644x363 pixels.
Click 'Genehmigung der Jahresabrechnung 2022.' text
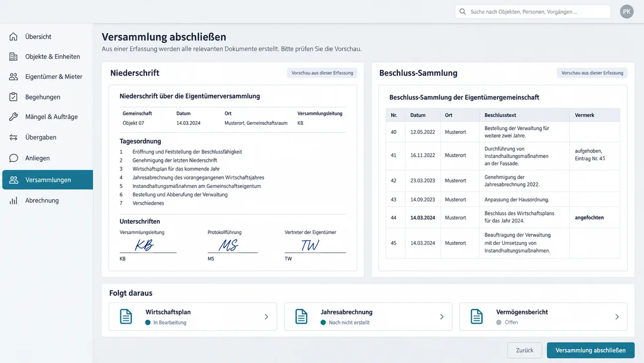tap(512, 181)
